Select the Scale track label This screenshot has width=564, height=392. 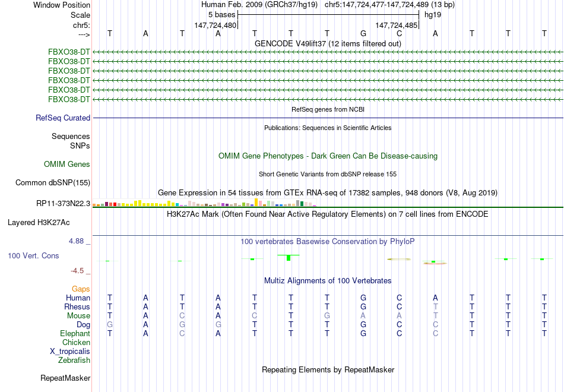click(80, 15)
